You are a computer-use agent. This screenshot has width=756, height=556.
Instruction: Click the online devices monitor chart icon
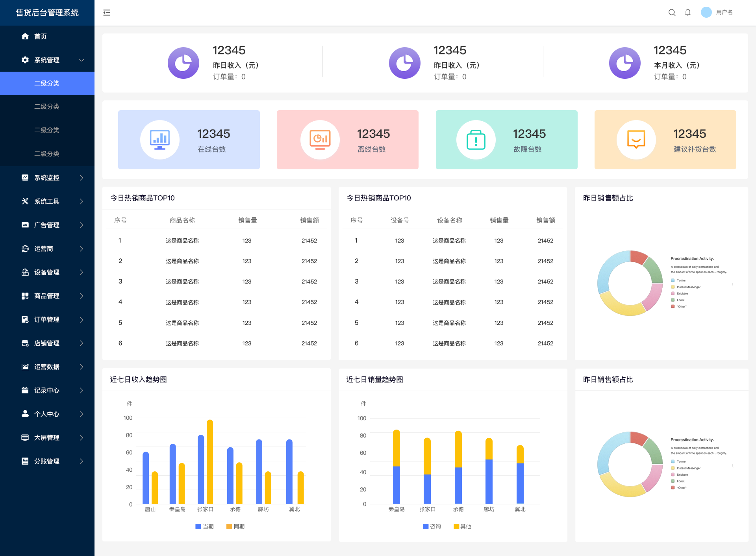(160, 140)
